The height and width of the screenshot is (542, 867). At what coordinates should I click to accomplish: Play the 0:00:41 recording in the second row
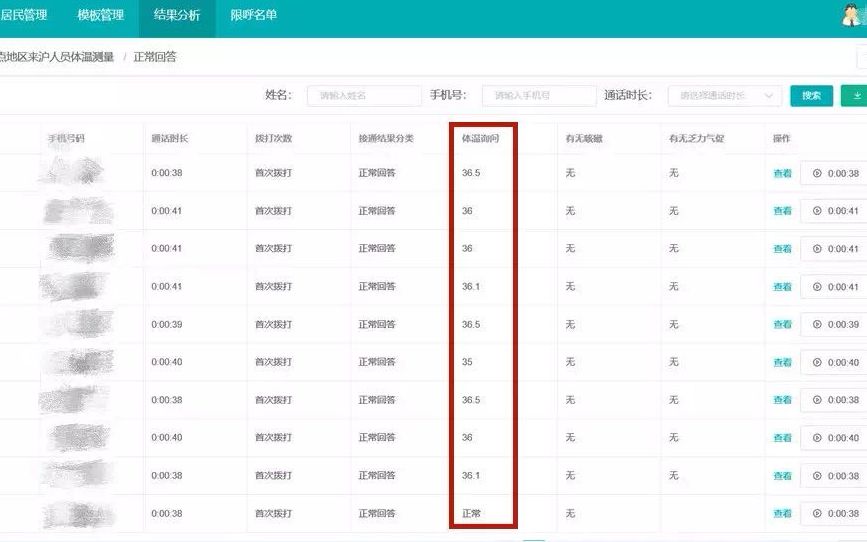pyautogui.click(x=835, y=212)
